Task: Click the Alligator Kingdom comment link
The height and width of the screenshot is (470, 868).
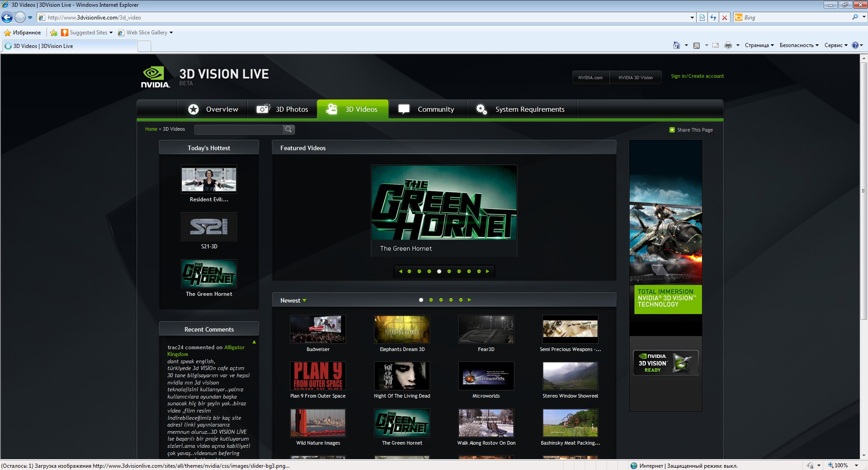Action: pos(206,351)
